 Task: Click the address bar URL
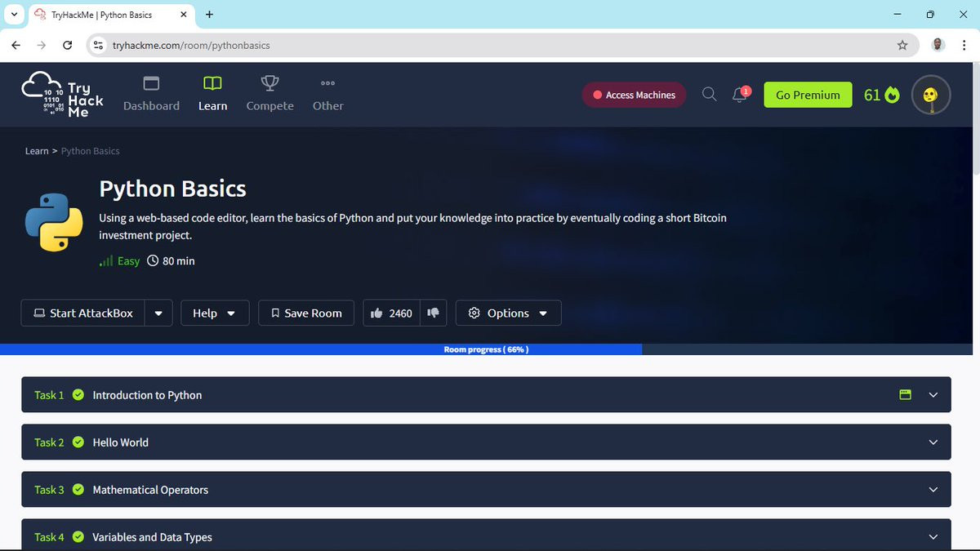(191, 46)
